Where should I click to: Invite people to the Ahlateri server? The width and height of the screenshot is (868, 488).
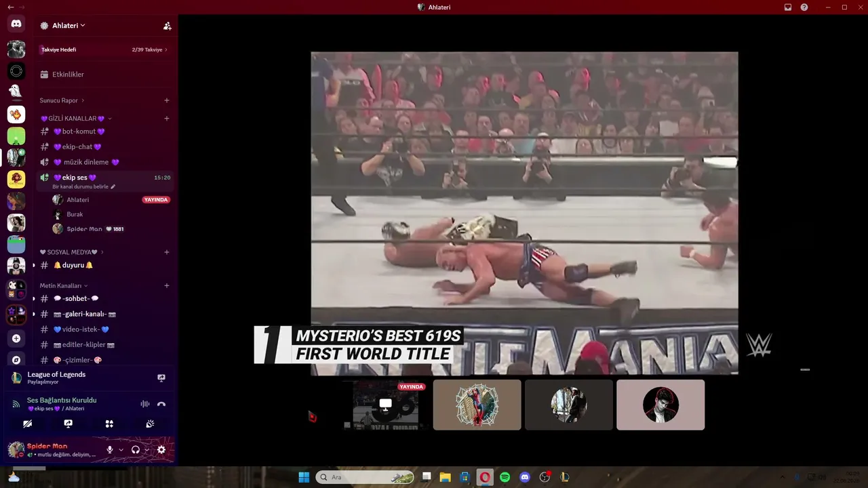point(167,26)
